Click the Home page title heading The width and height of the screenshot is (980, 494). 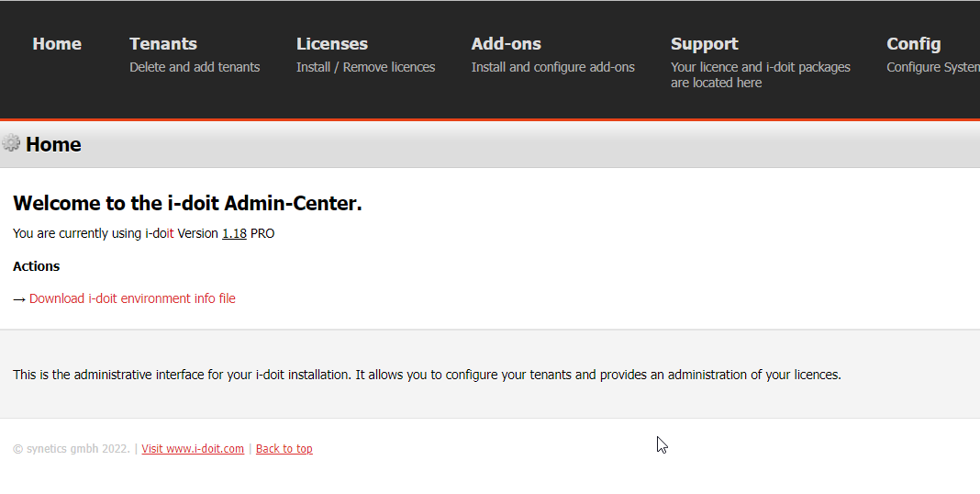click(x=53, y=144)
